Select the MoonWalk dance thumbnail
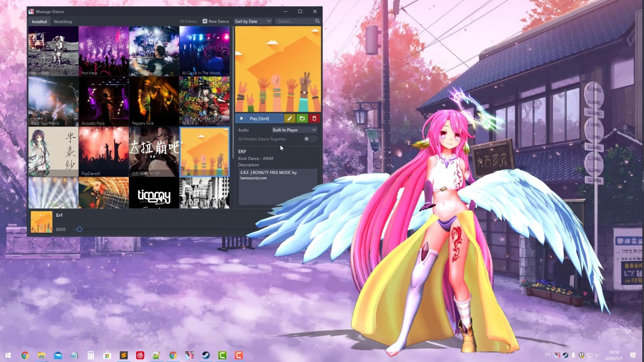 (54, 51)
